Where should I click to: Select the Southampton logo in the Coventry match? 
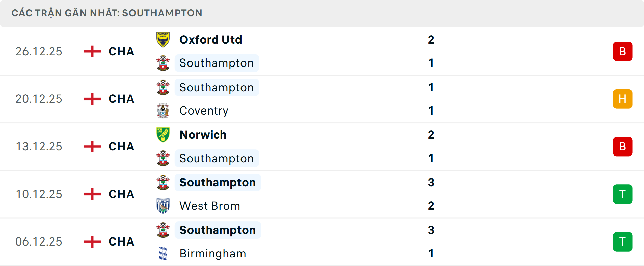coord(163,87)
